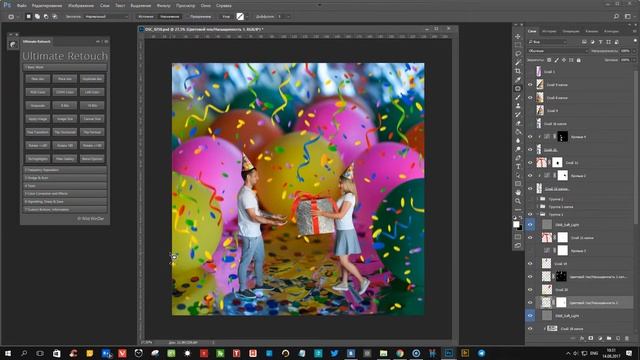The image size is (640, 360).
Task: Open the Фильтр menu
Action: (164, 6)
